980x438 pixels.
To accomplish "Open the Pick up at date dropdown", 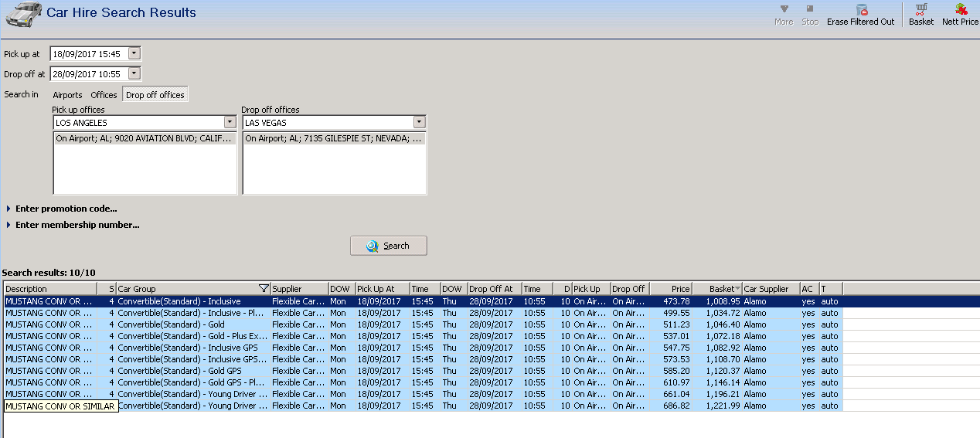I will 134,54.
